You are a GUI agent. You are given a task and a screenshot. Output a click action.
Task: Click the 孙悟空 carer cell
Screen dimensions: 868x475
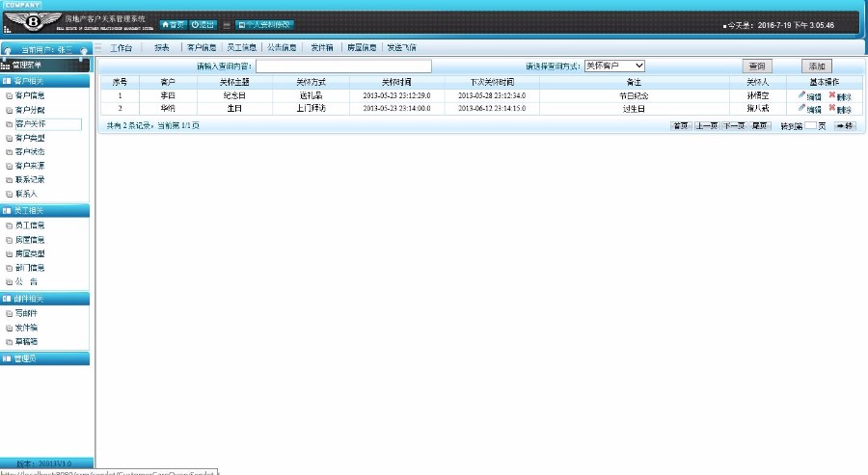pyautogui.click(x=757, y=95)
